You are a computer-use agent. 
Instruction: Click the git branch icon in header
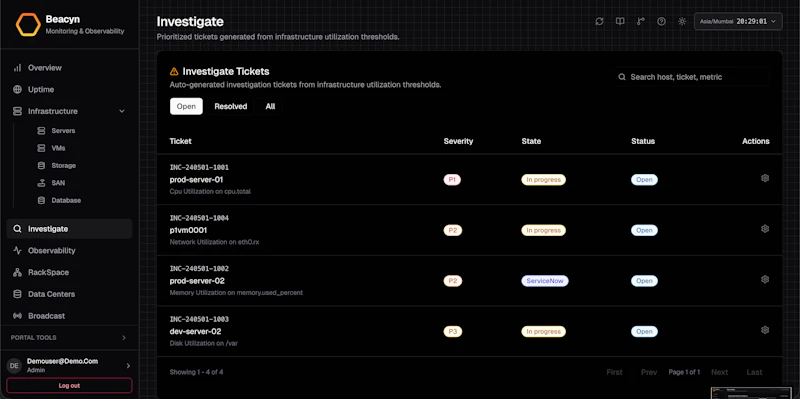(x=641, y=21)
